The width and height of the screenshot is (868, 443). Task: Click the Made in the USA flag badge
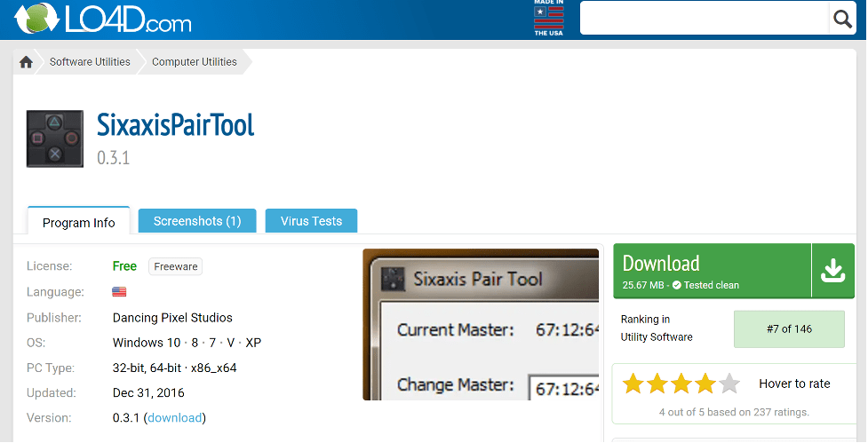(x=548, y=19)
